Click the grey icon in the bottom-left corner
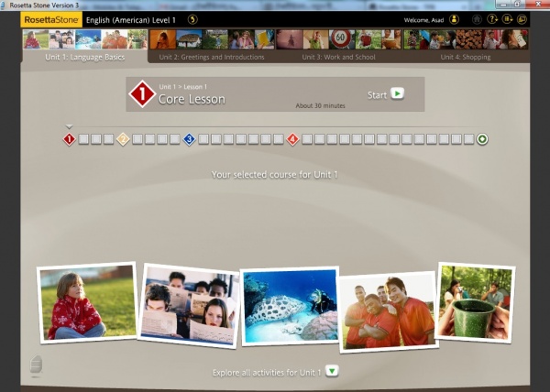550x392 pixels. click(x=36, y=365)
